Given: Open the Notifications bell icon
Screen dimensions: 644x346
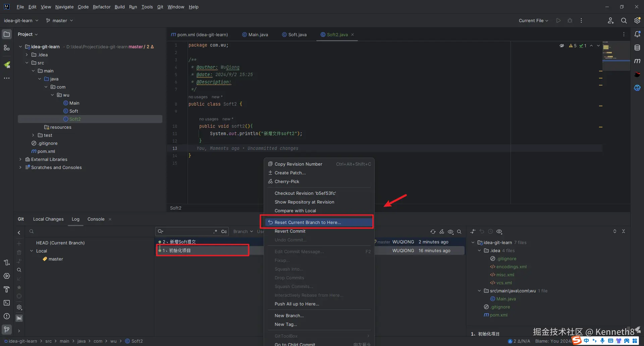Looking at the screenshot, I should click(637, 34).
